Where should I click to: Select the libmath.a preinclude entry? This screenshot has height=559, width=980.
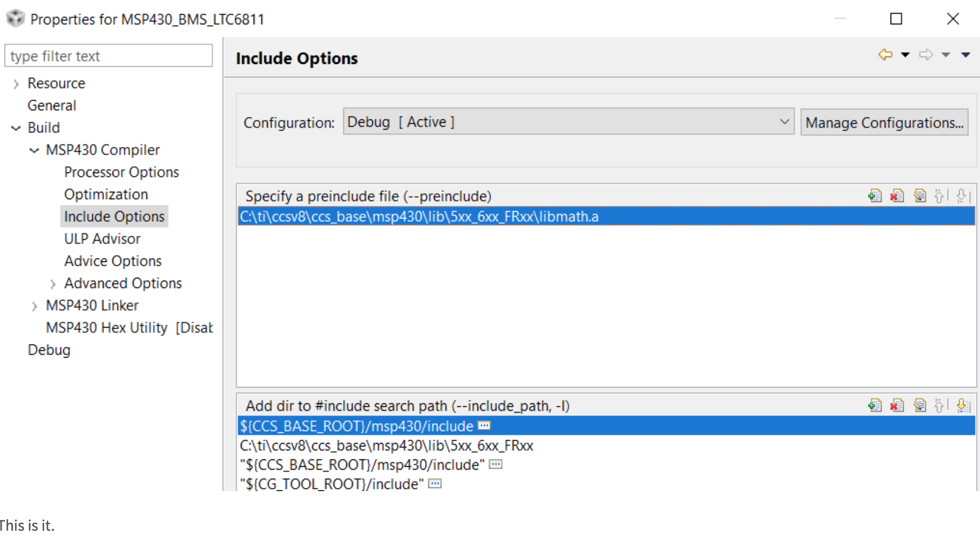[606, 217]
